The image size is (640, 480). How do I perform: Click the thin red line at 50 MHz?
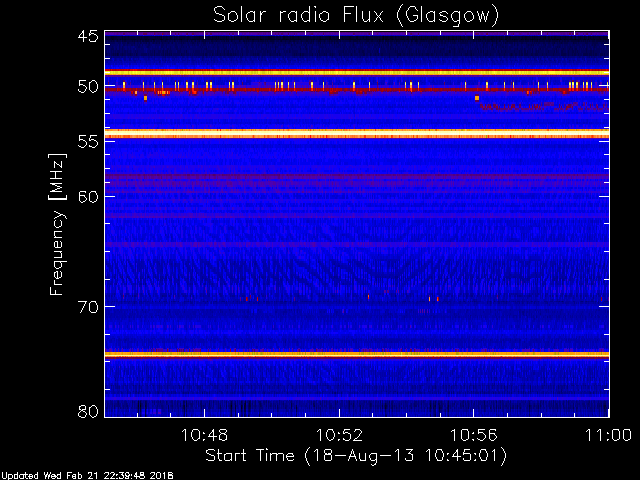(355, 90)
